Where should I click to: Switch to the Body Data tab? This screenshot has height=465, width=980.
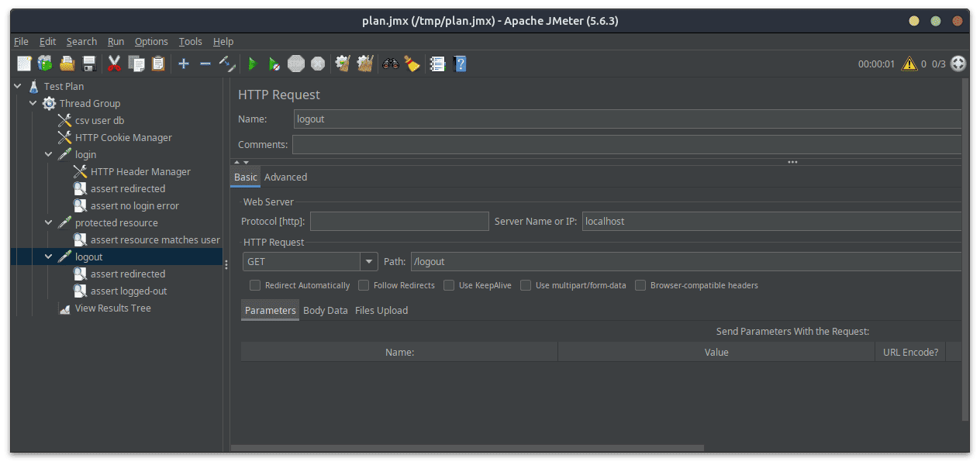tap(325, 311)
